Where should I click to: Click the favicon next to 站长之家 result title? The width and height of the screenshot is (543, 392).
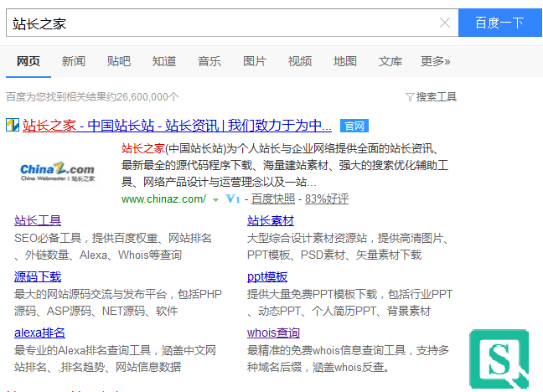pos(13,125)
